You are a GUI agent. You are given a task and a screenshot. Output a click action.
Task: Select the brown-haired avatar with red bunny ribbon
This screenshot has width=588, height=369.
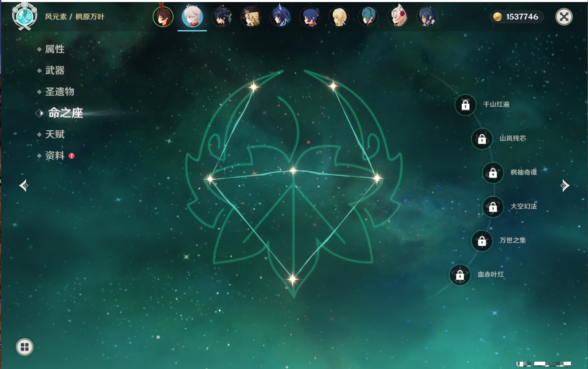[x=163, y=17]
